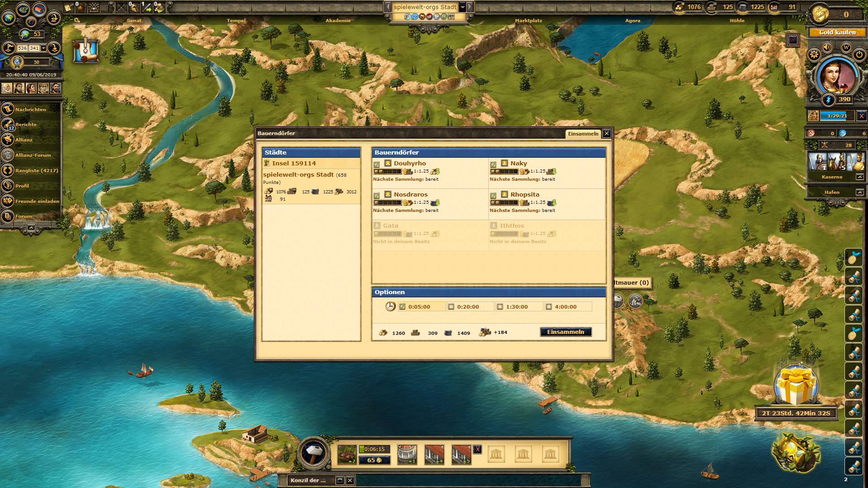The width and height of the screenshot is (868, 488).
Task: Restore the minimized Konzil der window
Action: tap(339, 480)
